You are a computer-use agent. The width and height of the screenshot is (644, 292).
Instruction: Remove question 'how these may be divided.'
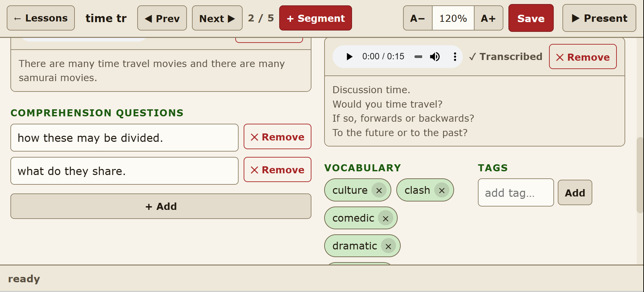[x=278, y=136]
